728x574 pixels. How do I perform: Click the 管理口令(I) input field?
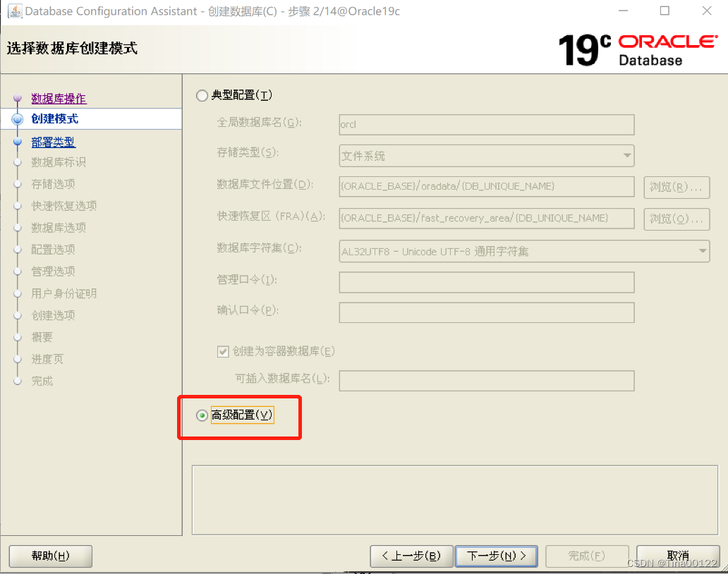(x=487, y=282)
